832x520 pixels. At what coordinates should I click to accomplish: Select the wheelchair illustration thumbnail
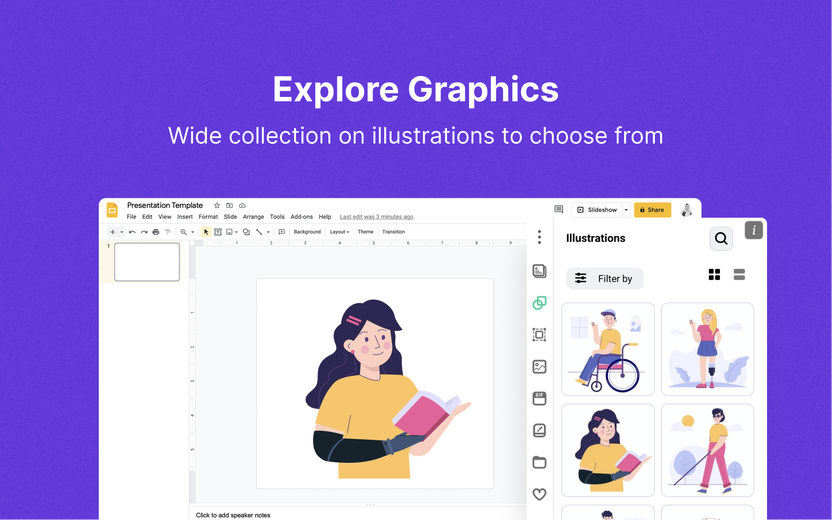[x=608, y=349]
